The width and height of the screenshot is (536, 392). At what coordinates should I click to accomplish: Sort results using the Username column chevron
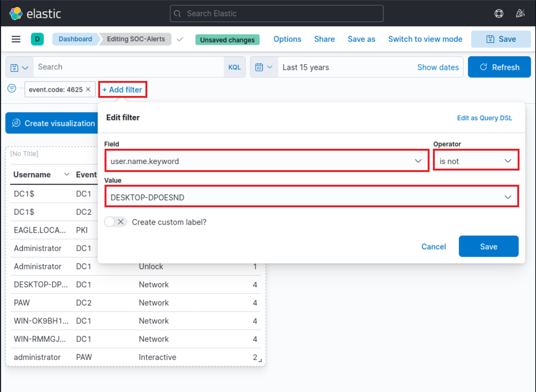[67, 174]
